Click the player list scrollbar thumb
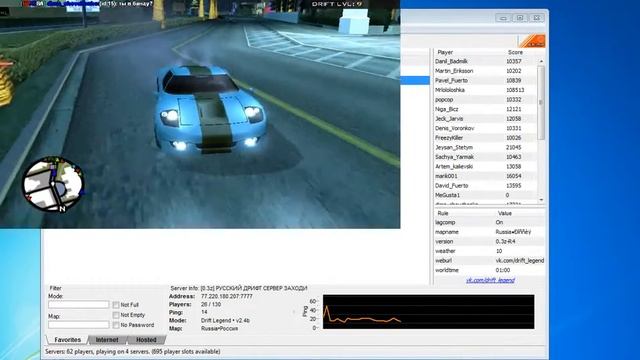Screen dimensions: 640x360 point(541,103)
